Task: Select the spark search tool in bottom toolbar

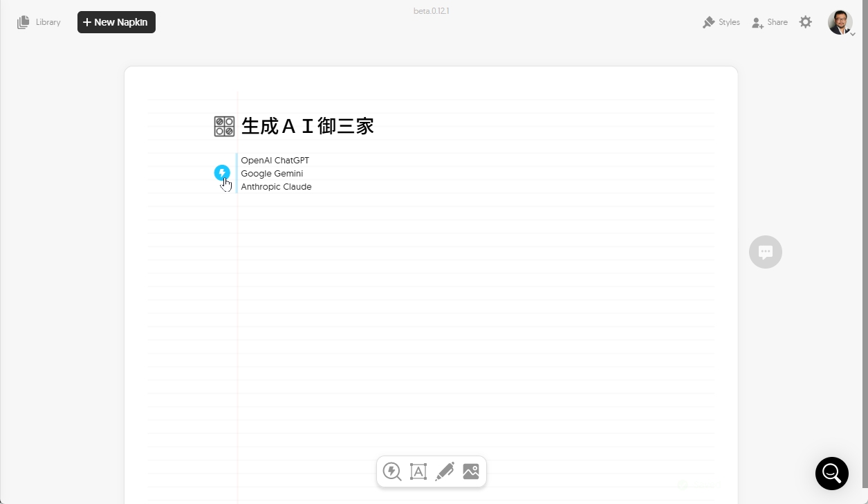Action: 392,471
